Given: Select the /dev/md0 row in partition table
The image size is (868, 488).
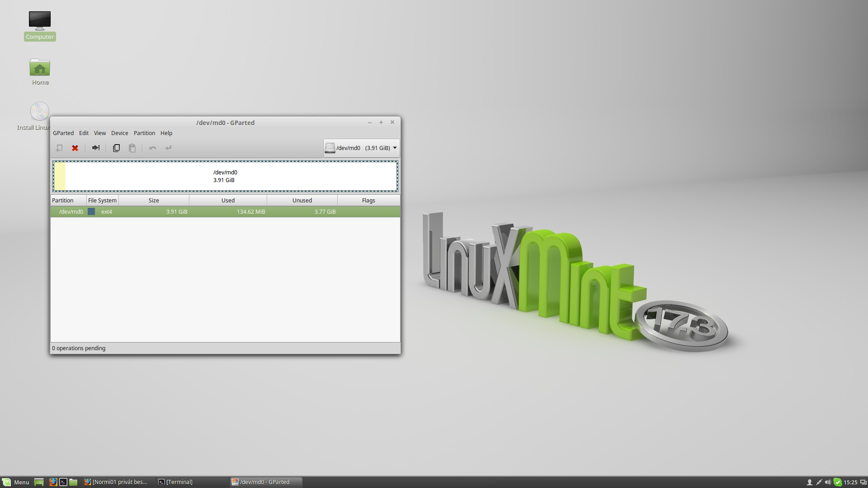Looking at the screenshot, I should point(225,212).
